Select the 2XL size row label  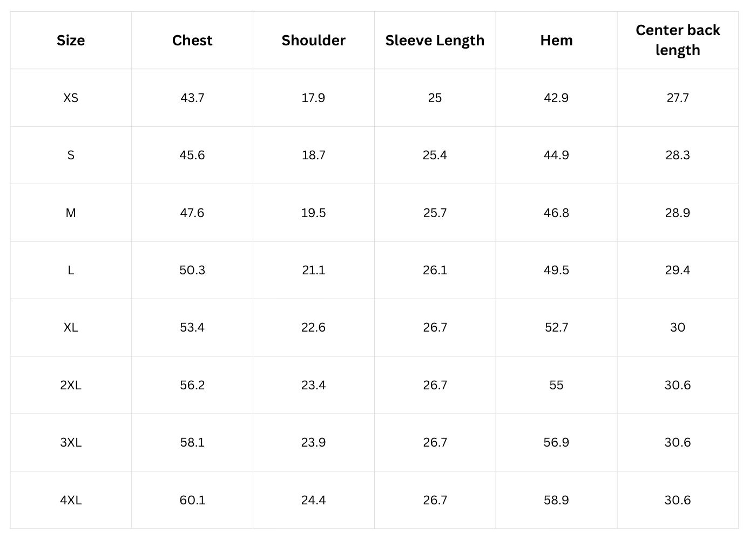point(71,385)
